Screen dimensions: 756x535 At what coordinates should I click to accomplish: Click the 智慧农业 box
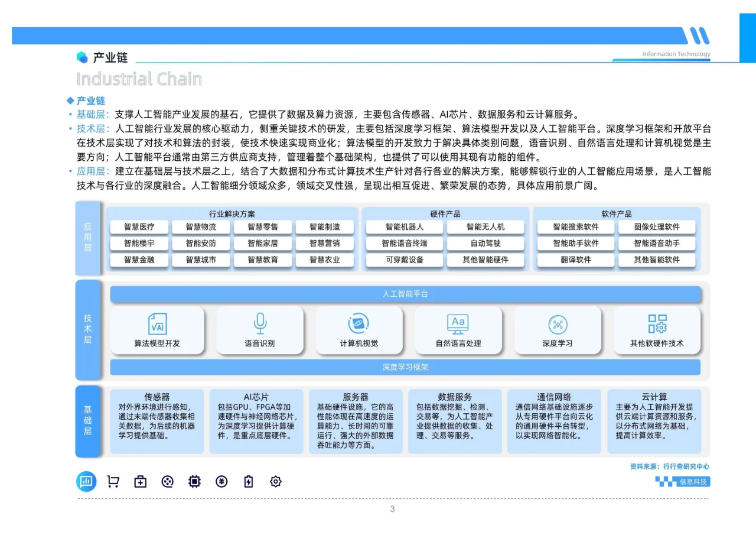click(325, 260)
